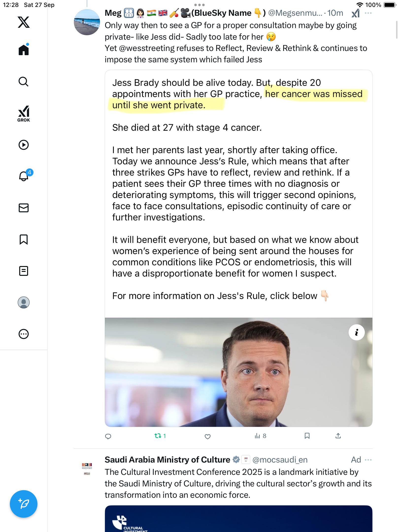
Task: Bookmark Meg's post
Action: pos(307,436)
